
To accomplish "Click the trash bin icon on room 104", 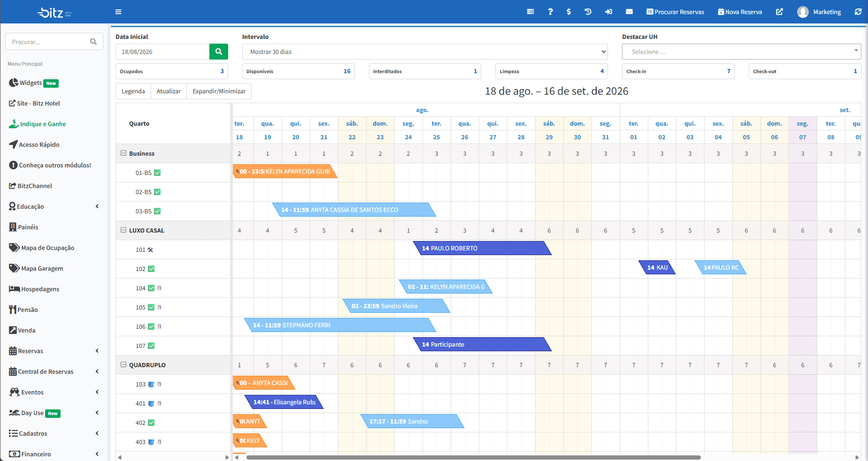I will coord(160,288).
